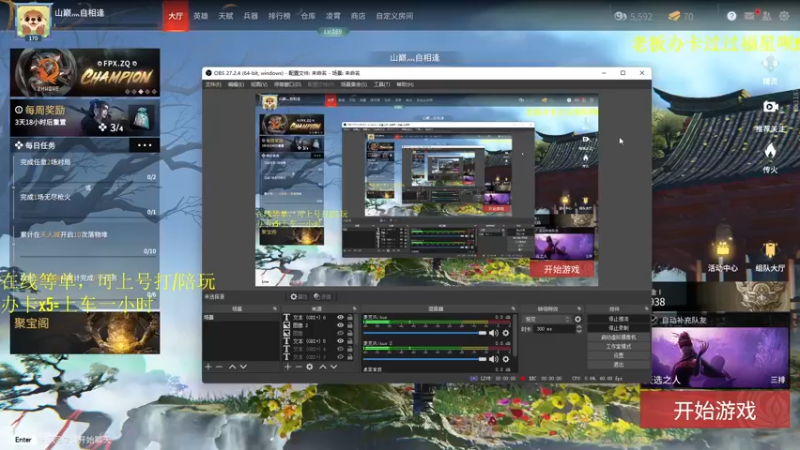This screenshot has width=800, height=450.
Task: Open source properties gear in sources toolbar
Action: pos(310,367)
